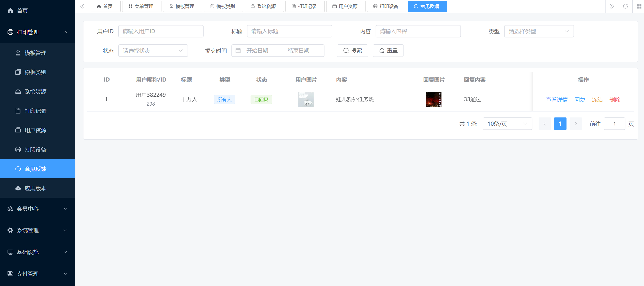Switch to the 打印设备 tab
This screenshot has width=644, height=286.
point(386,6)
